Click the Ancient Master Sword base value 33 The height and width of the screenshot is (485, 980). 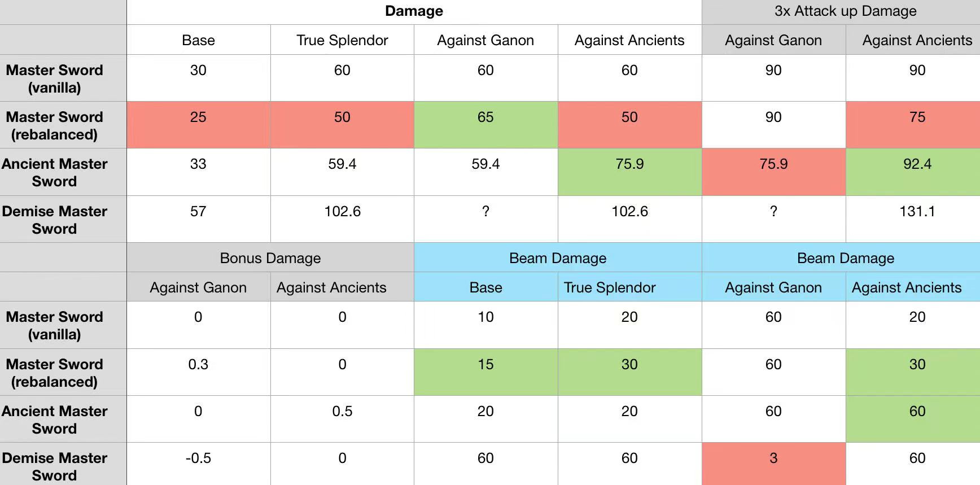[198, 164]
